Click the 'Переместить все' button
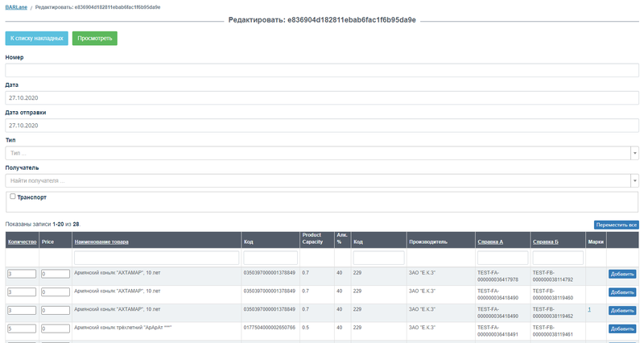Image resolution: width=644 pixels, height=343 pixels. (x=616, y=225)
